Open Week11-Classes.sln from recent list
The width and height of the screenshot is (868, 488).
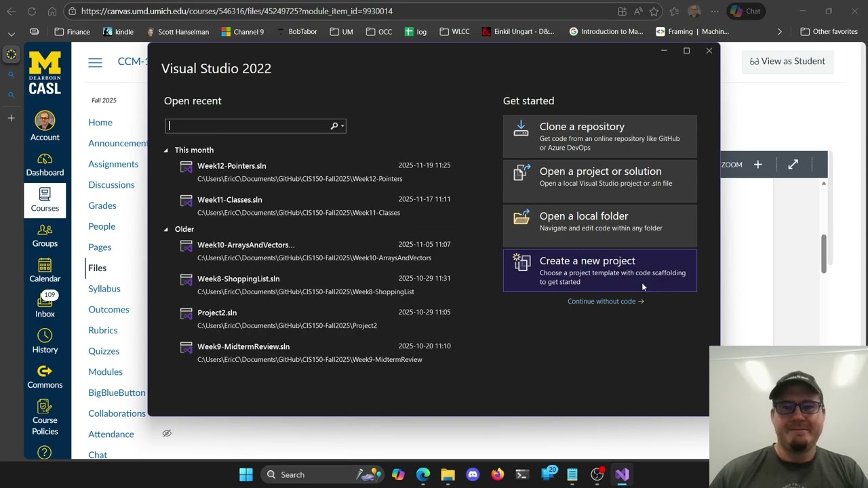315,205
